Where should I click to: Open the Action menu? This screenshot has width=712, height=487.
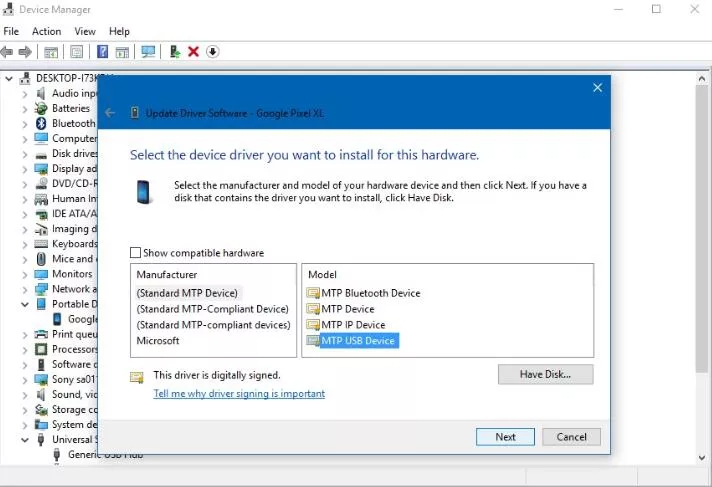click(46, 31)
